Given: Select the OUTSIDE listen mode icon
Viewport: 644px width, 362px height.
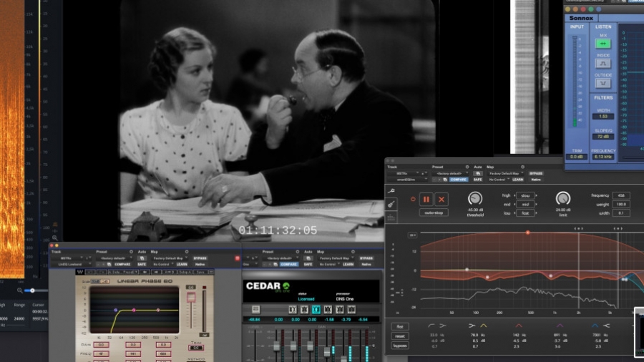Looking at the screenshot, I should (602, 83).
